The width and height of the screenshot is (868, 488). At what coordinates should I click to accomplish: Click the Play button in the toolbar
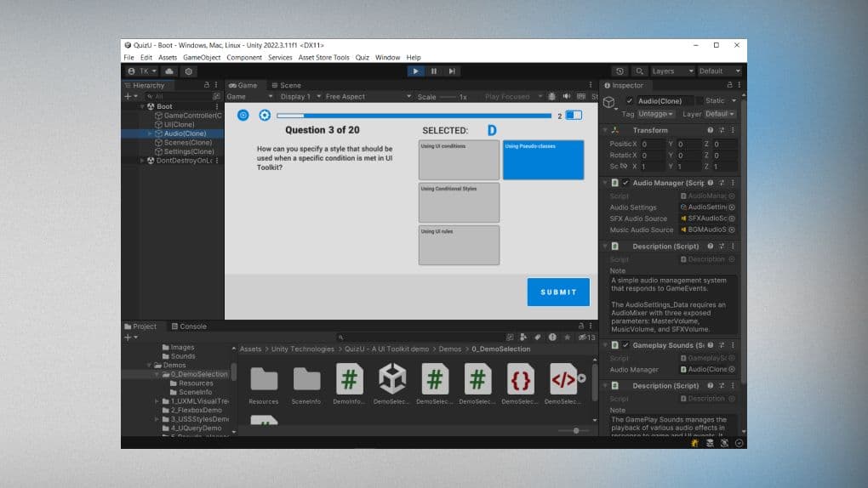click(x=415, y=71)
